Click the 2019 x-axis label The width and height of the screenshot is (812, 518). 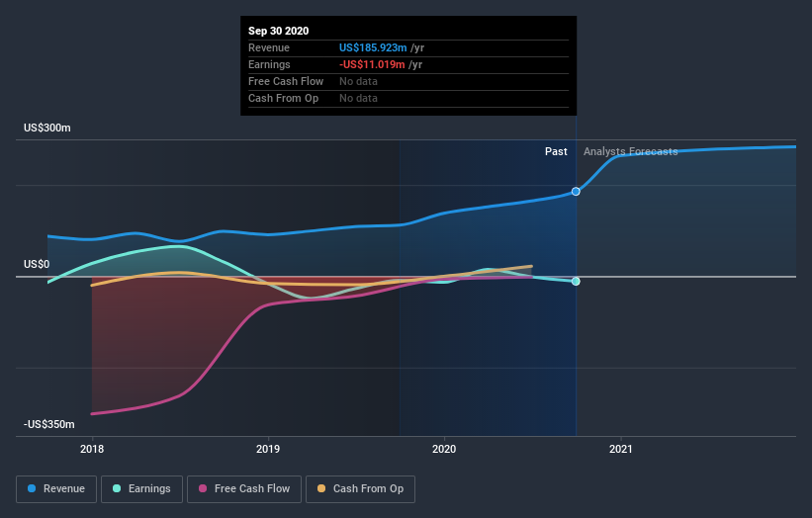268,449
